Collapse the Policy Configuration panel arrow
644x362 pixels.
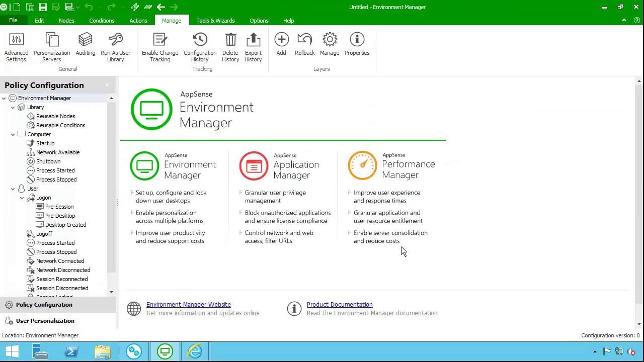tap(107, 85)
